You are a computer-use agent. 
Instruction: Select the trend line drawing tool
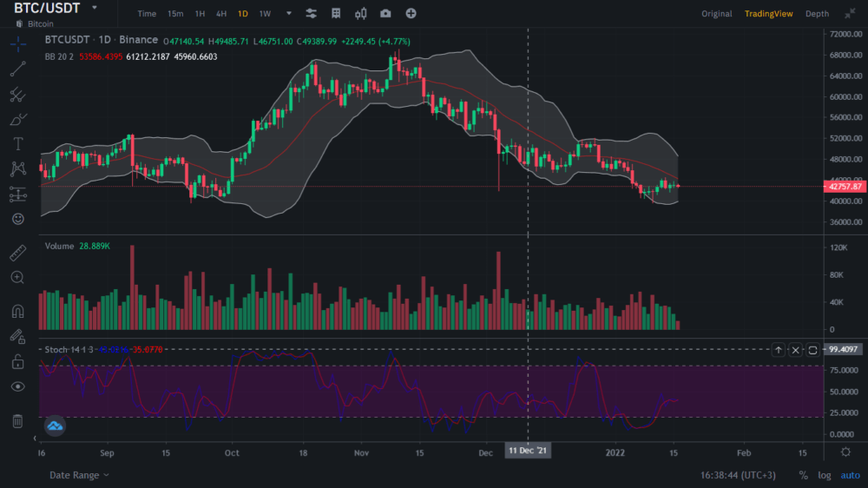(17, 69)
